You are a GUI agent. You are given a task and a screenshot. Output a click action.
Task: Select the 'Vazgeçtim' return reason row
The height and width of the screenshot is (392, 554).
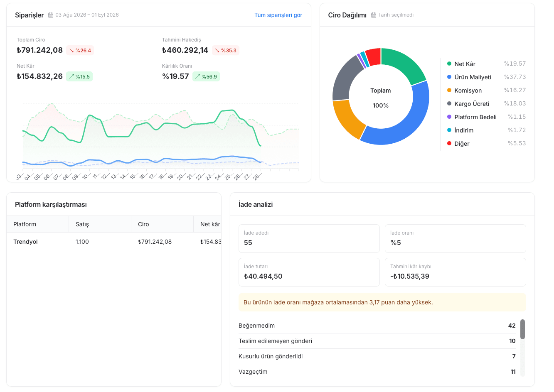pyautogui.click(x=377, y=372)
